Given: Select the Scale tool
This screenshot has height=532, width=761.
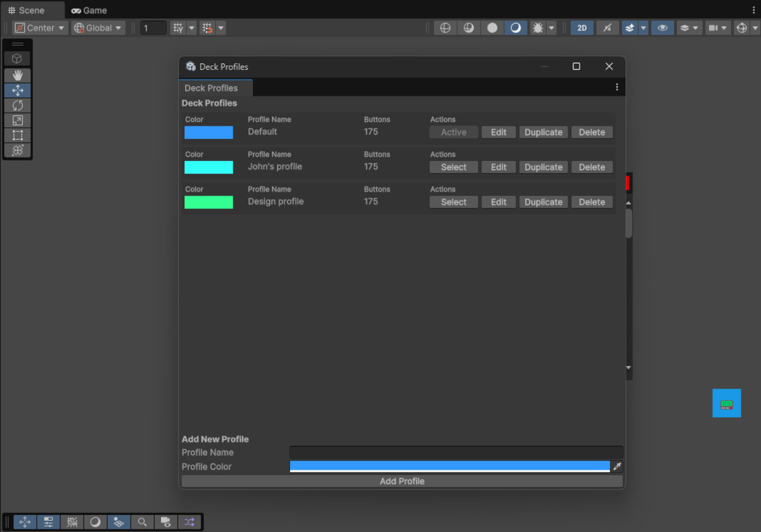Looking at the screenshot, I should click(17, 120).
